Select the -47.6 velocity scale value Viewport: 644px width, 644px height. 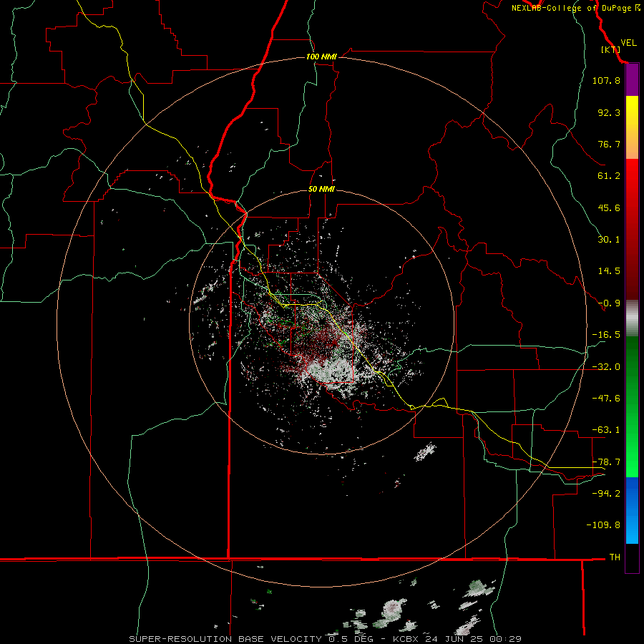[606, 399]
